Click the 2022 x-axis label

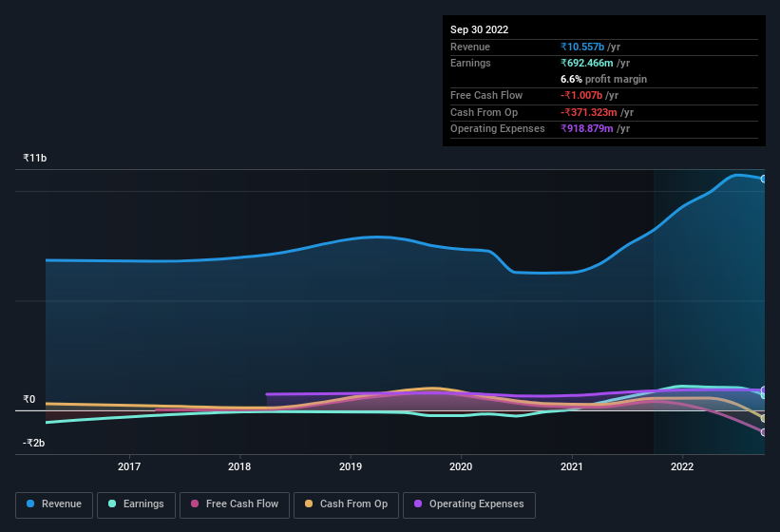click(682, 466)
